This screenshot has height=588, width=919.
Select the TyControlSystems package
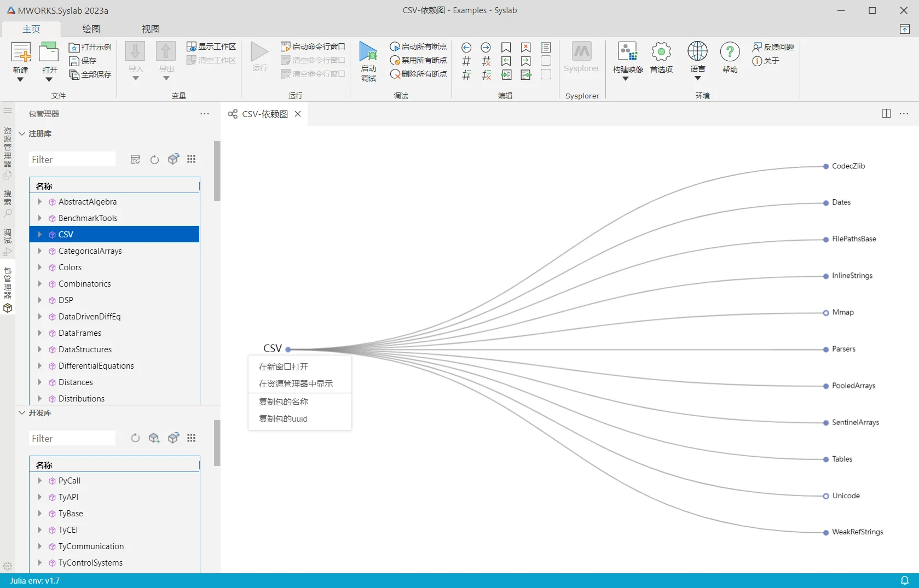114,563
